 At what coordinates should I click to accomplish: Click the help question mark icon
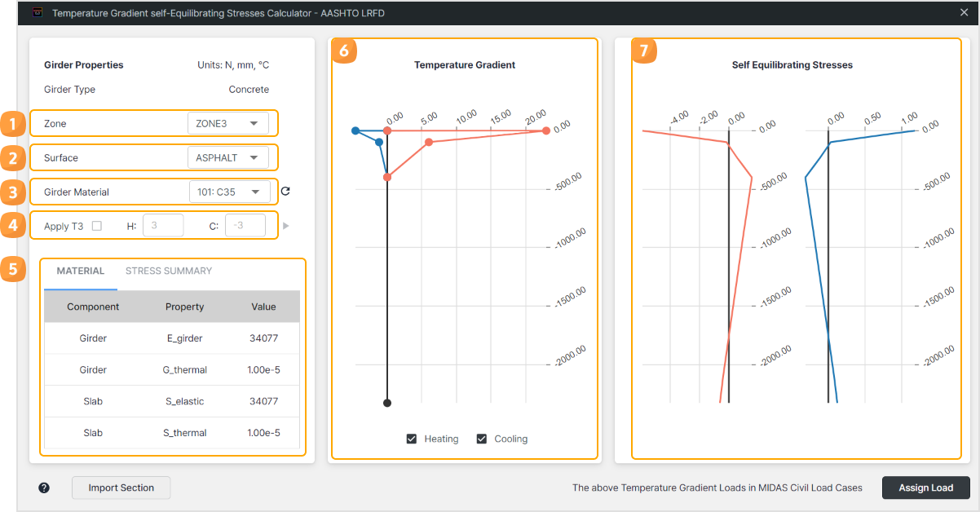coord(44,488)
